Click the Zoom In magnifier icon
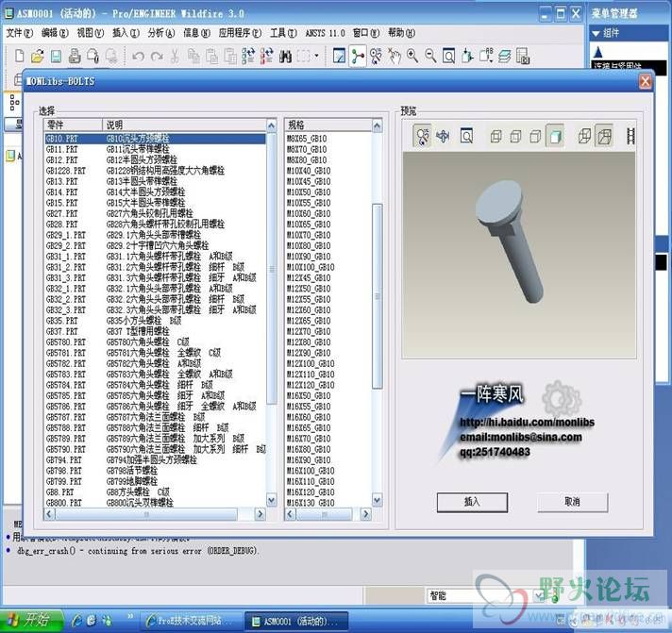 [x=412, y=56]
